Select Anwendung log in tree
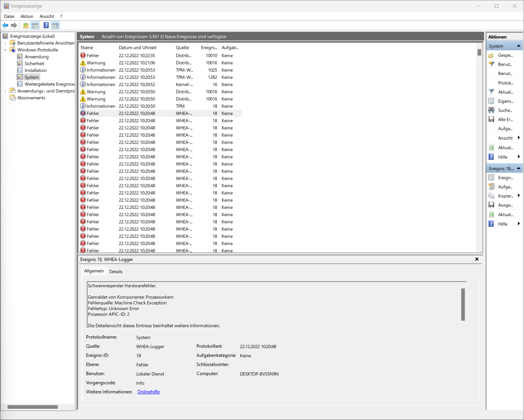Image resolution: width=524 pixels, height=420 pixels. [36, 57]
